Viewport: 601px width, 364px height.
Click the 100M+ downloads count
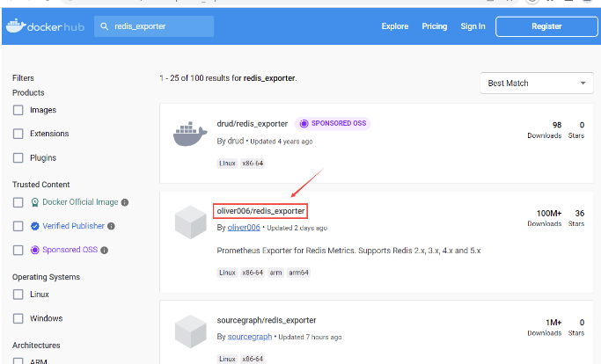(549, 214)
